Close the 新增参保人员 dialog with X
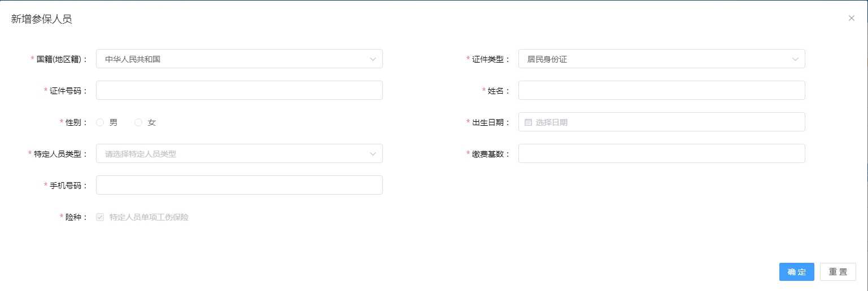 tap(852, 18)
